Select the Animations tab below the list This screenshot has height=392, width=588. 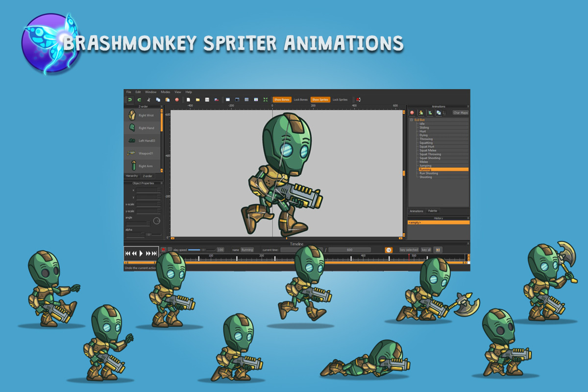[x=416, y=211]
